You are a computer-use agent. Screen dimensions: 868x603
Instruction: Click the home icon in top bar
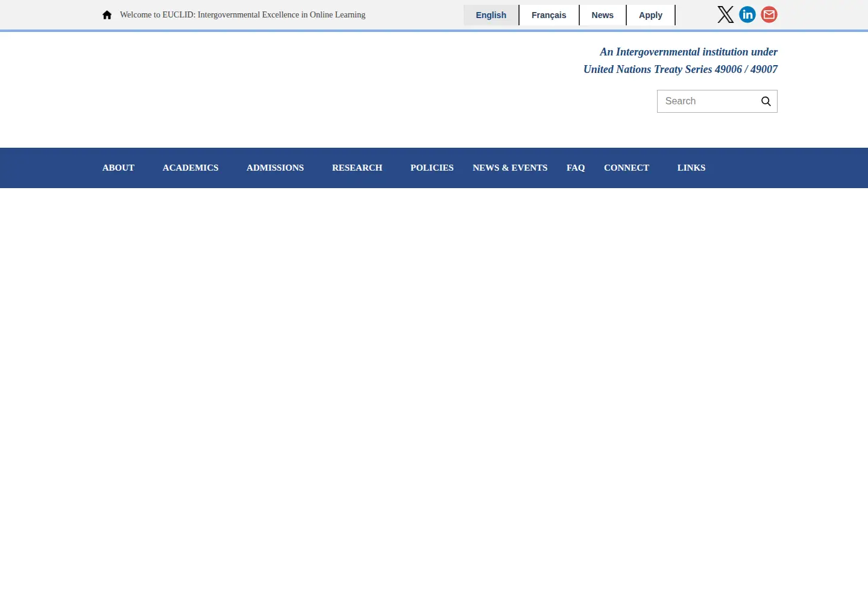tap(107, 15)
